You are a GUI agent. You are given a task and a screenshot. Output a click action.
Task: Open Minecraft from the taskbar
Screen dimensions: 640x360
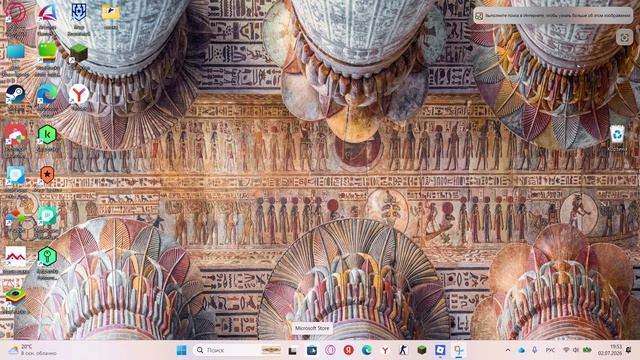pyautogui.click(x=422, y=350)
